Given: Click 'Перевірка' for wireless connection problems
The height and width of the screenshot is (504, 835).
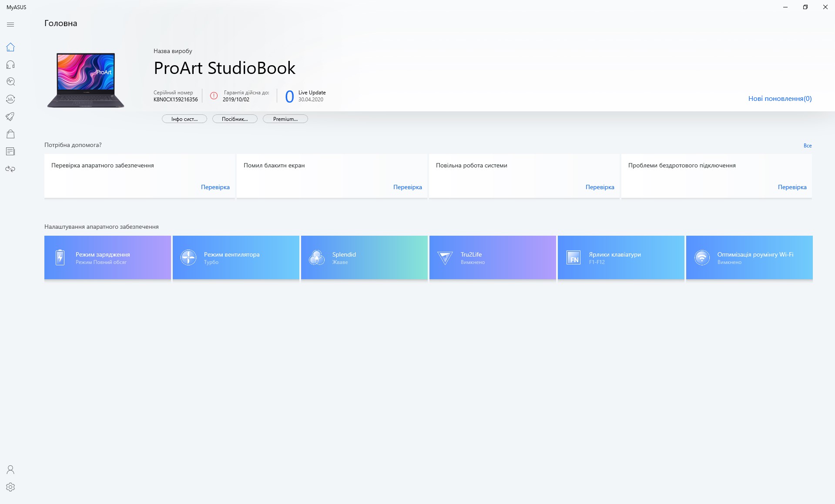Looking at the screenshot, I should [x=792, y=187].
